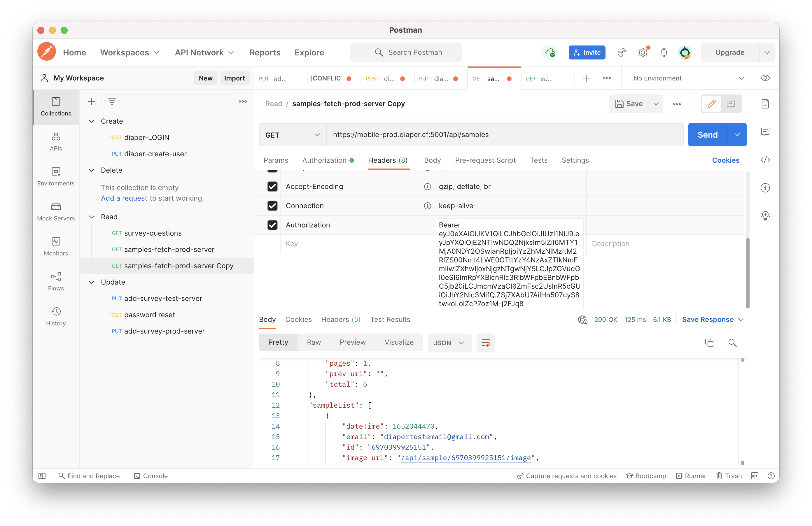Uncheck the Connection header
The width and height of the screenshot is (812, 526).
[272, 206]
